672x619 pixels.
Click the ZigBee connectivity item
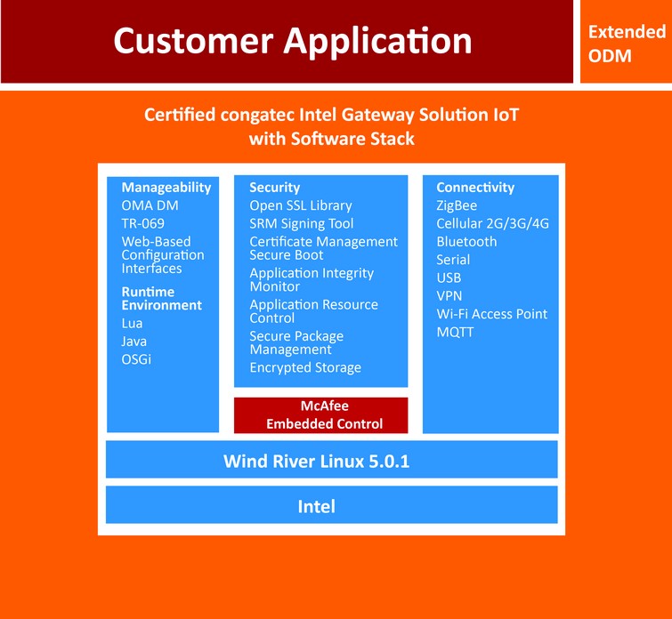pos(457,205)
